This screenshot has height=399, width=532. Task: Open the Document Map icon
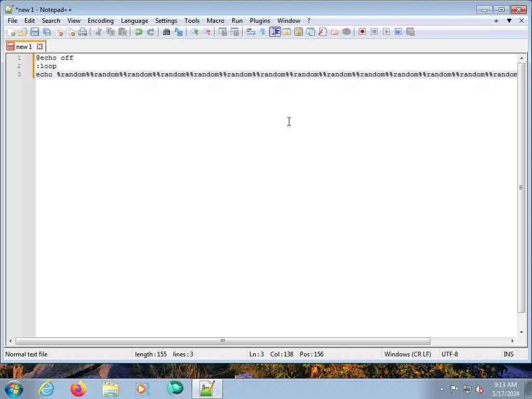click(x=299, y=32)
